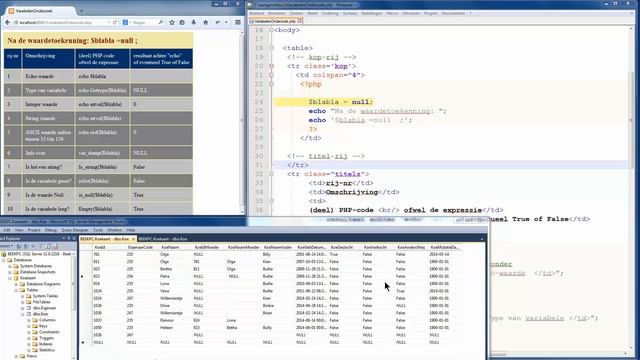Collapse the td colspan fold on line 21
The image size is (640, 360).
point(271,75)
